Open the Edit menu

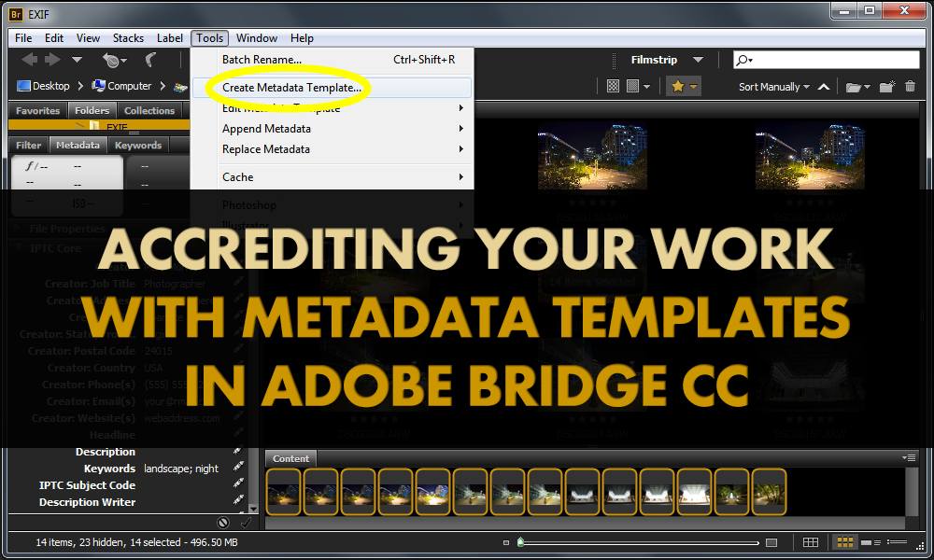click(x=53, y=38)
